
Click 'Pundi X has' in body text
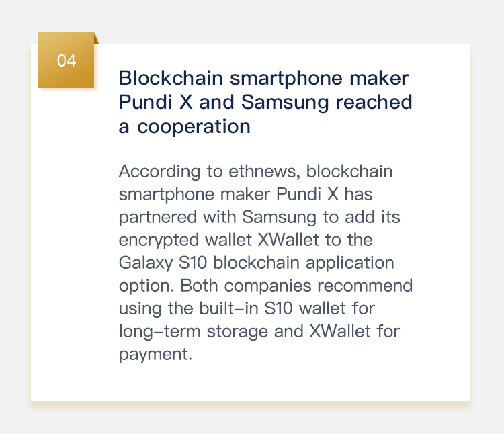click(x=325, y=194)
